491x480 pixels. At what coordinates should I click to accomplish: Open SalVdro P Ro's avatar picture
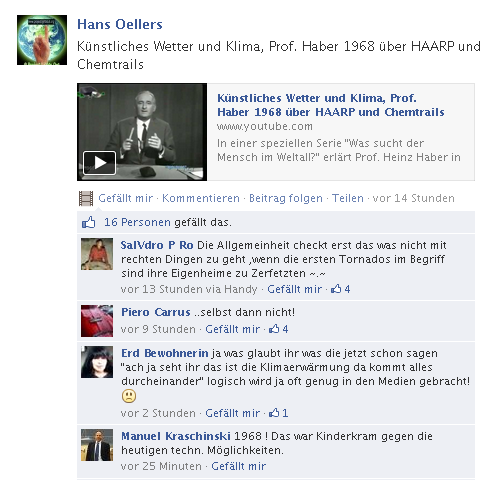tap(97, 254)
